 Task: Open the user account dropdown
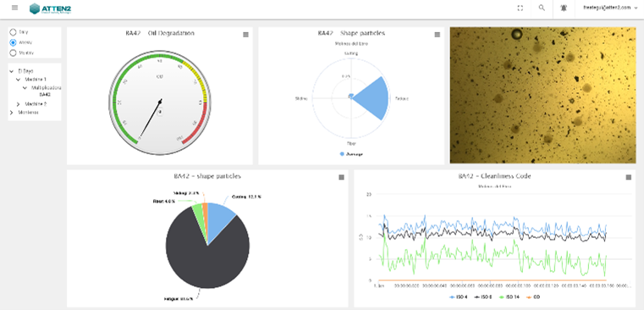coord(610,8)
